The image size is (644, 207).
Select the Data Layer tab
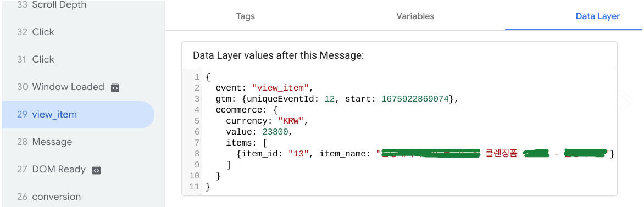[x=598, y=16]
